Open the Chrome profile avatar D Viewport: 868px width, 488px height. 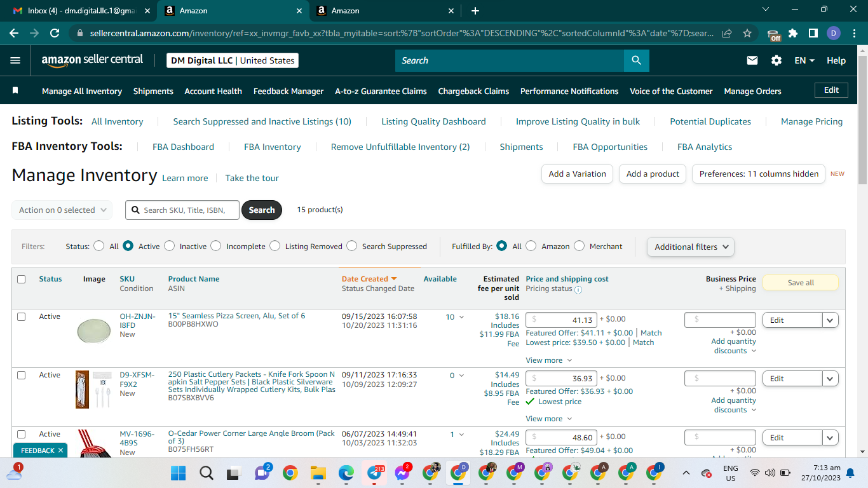click(834, 33)
